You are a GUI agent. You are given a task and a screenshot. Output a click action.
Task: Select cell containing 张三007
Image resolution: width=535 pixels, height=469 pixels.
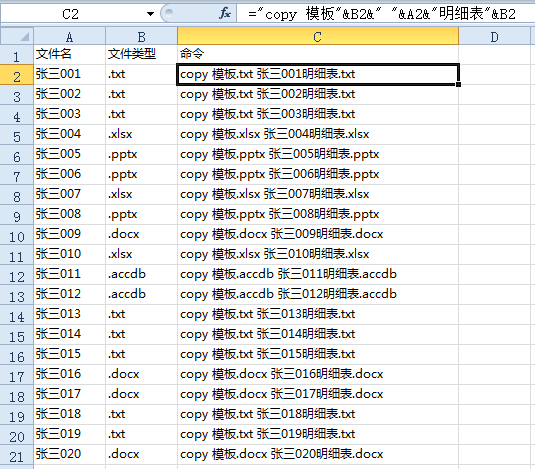69,194
